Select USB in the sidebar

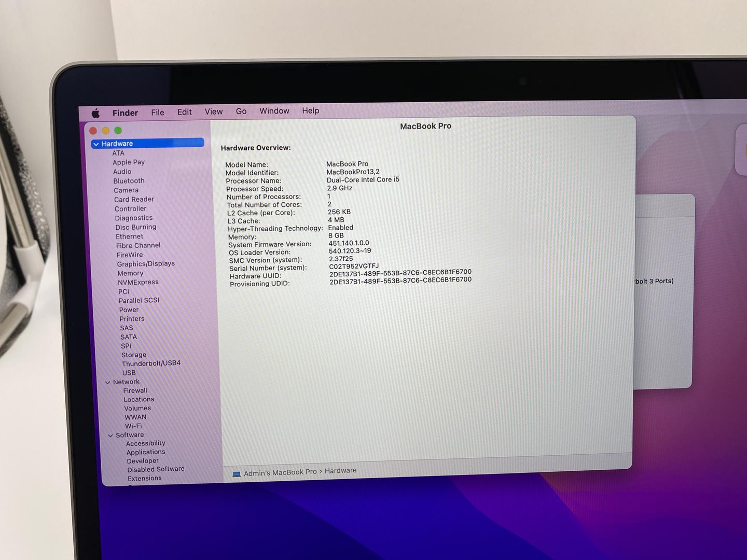(x=129, y=373)
